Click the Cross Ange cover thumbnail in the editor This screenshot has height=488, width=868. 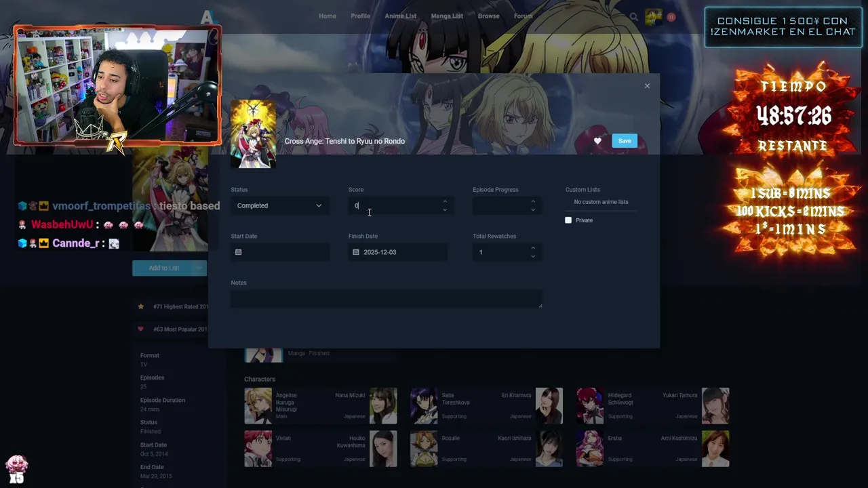pyautogui.click(x=253, y=134)
